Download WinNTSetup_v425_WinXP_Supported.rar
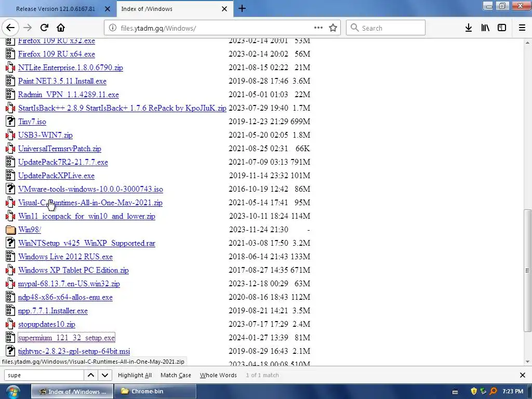 point(87,243)
